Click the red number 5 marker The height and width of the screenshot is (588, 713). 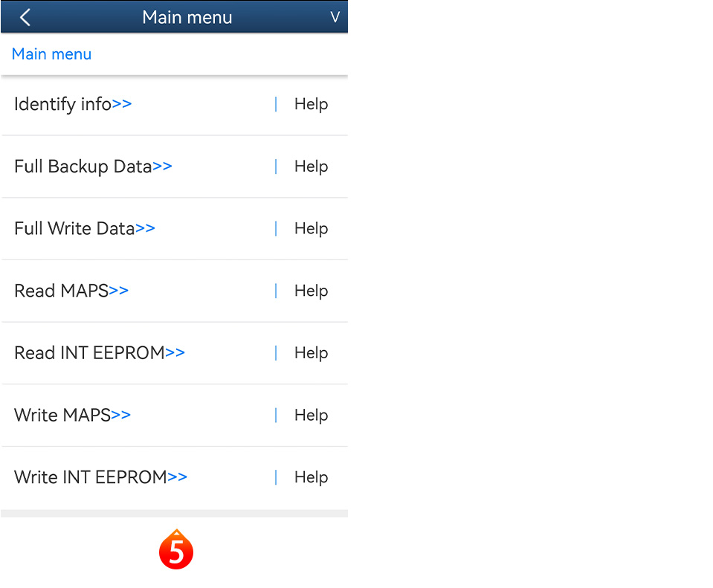(176, 551)
